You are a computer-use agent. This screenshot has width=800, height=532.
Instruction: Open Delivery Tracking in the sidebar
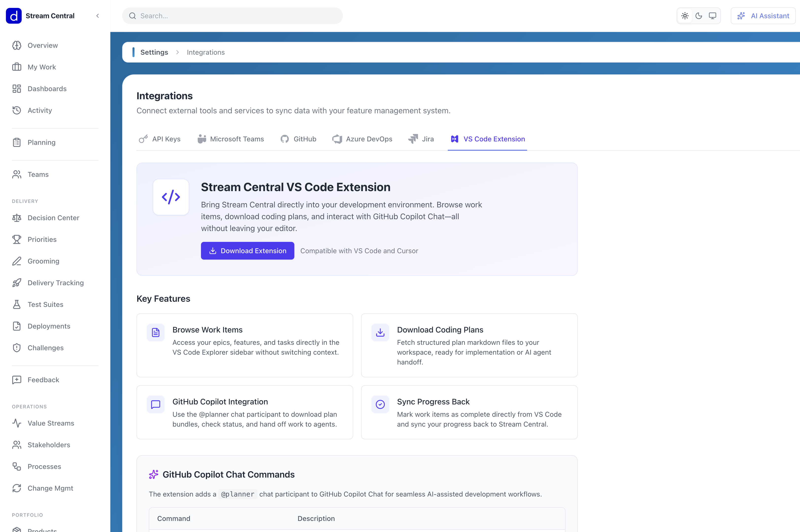55,283
